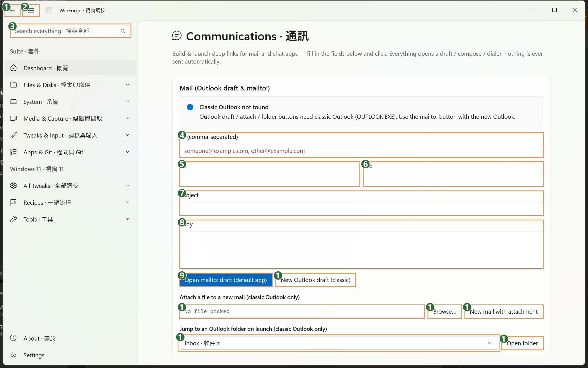588x368 pixels.
Task: Open the Inbox folder dropdown
Action: tap(339, 343)
